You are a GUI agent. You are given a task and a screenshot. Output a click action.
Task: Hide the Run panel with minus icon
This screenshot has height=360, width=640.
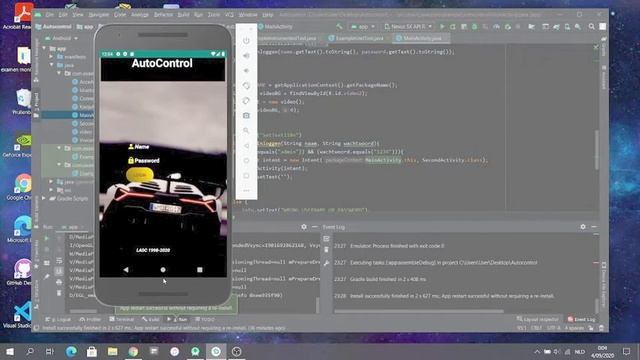tap(315, 227)
